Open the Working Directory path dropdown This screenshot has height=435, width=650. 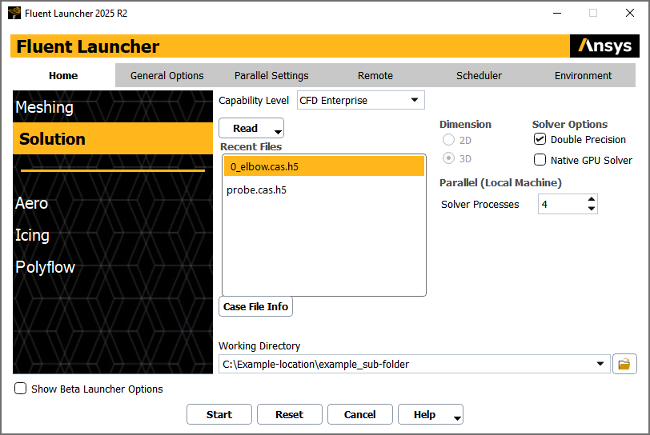[x=600, y=364]
